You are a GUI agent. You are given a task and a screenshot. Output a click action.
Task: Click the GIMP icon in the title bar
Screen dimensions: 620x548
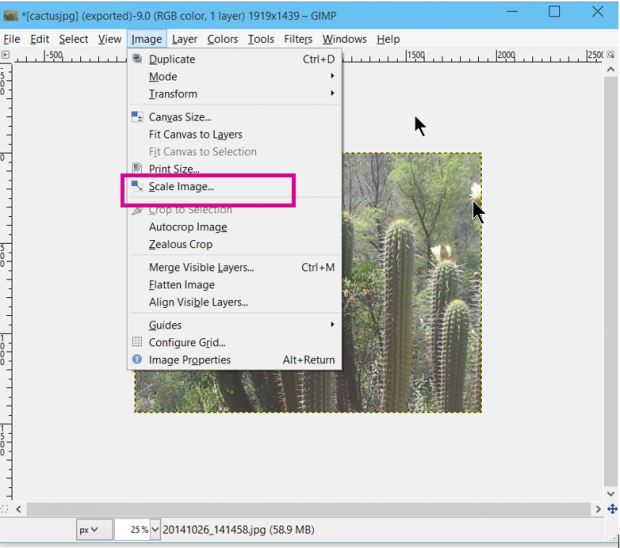(x=11, y=13)
